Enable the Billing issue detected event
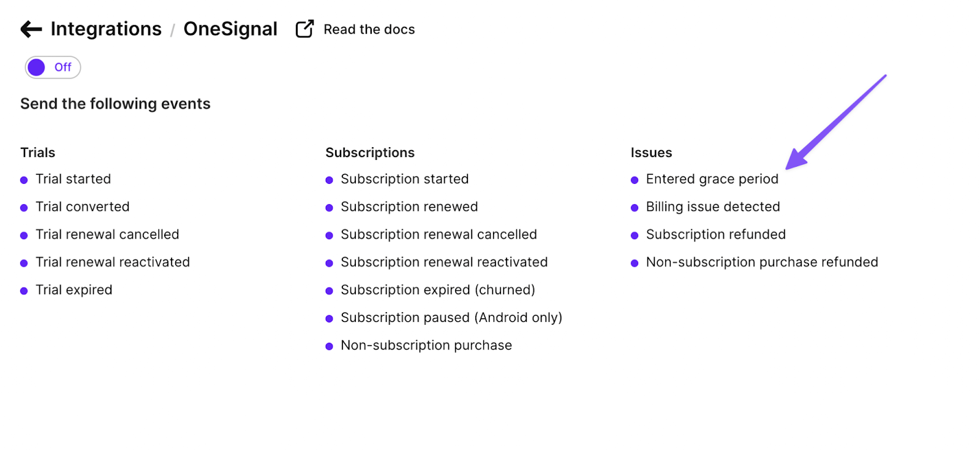Viewport: 980px width, 450px height. point(712,207)
